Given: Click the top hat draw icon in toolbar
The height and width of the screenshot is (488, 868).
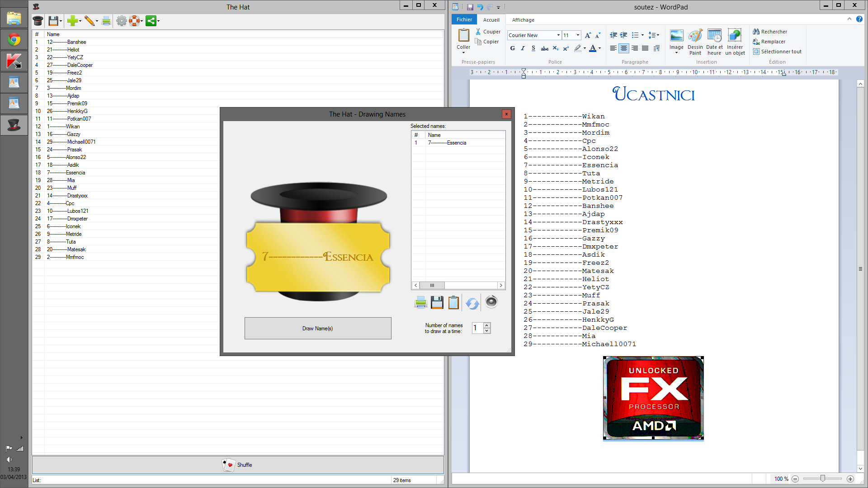Looking at the screenshot, I should point(38,21).
